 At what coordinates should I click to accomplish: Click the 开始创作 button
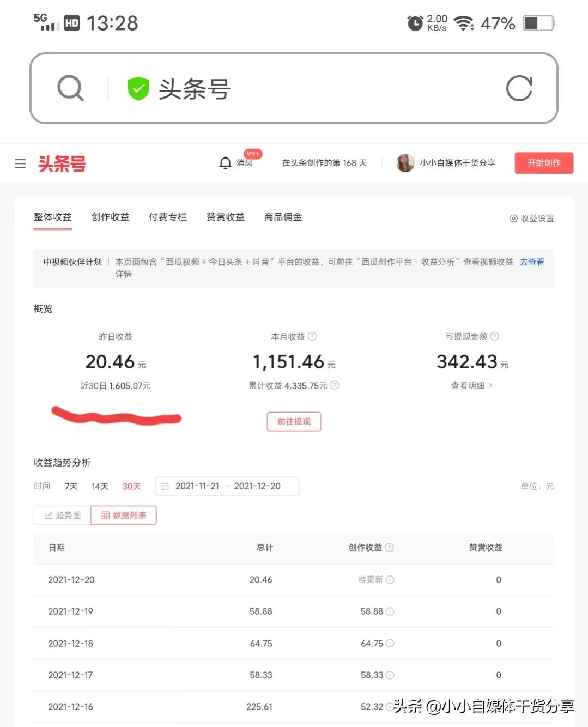pos(544,163)
